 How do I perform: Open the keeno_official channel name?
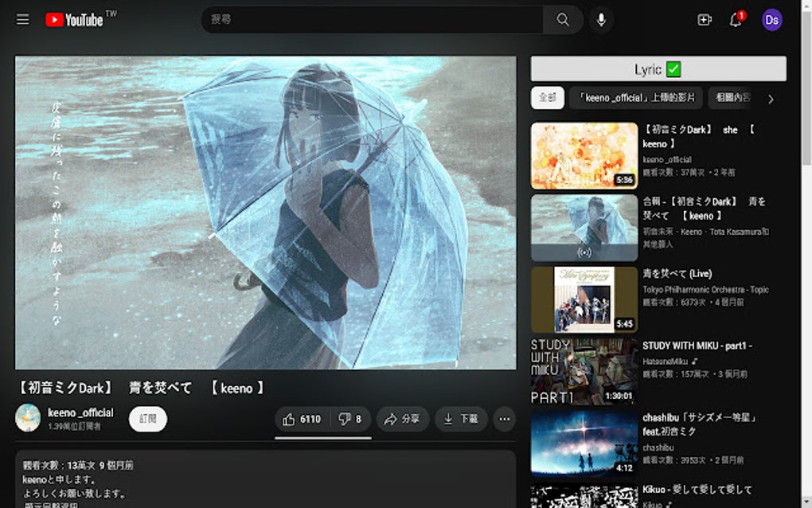click(x=80, y=412)
